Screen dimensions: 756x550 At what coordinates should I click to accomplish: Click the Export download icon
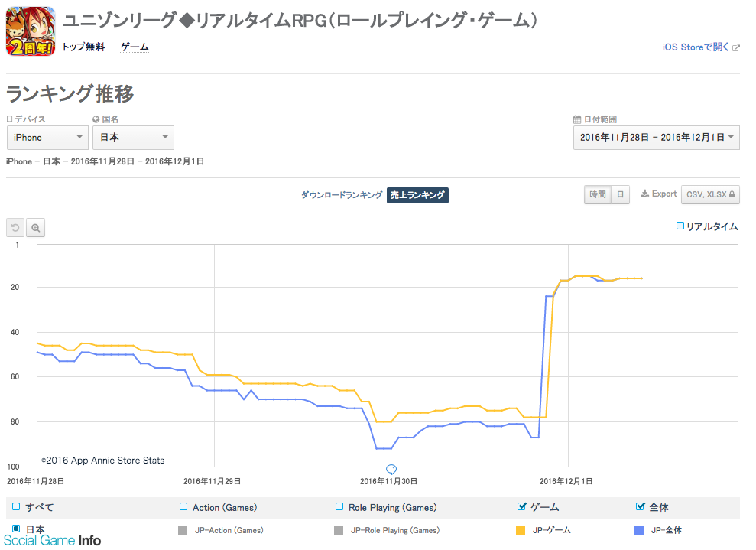coord(644,194)
